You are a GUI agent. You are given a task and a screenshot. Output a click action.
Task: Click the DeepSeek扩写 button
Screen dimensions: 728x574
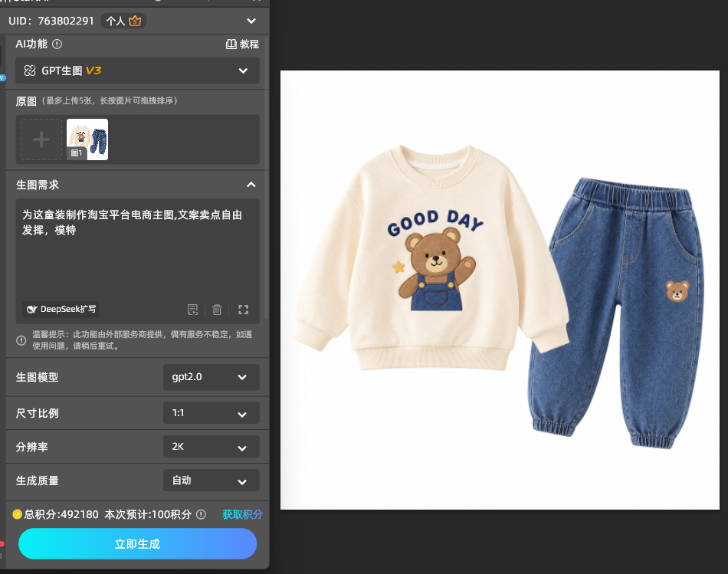(61, 310)
